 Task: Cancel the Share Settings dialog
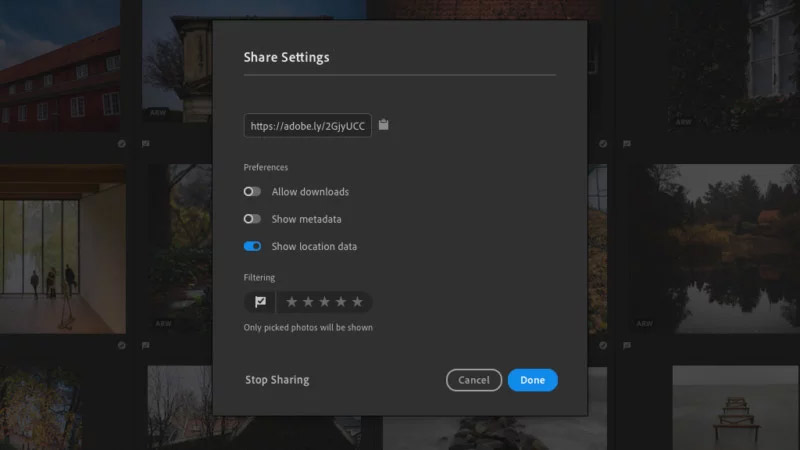[474, 380]
